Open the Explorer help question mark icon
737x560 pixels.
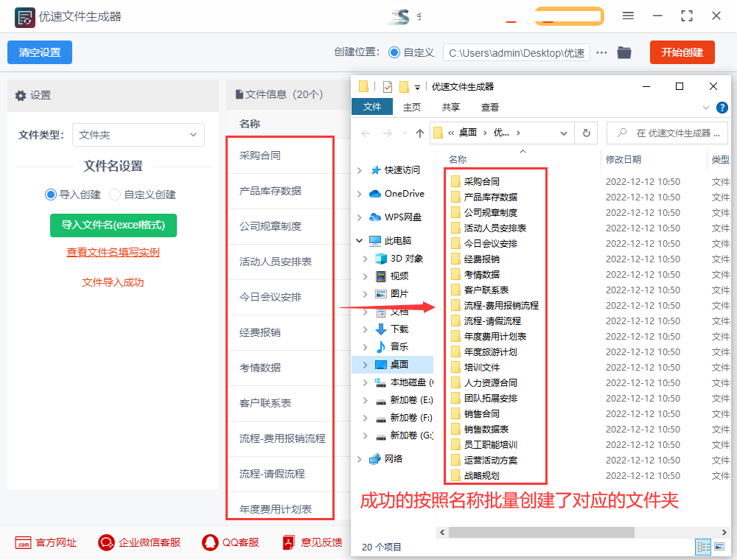tap(722, 107)
